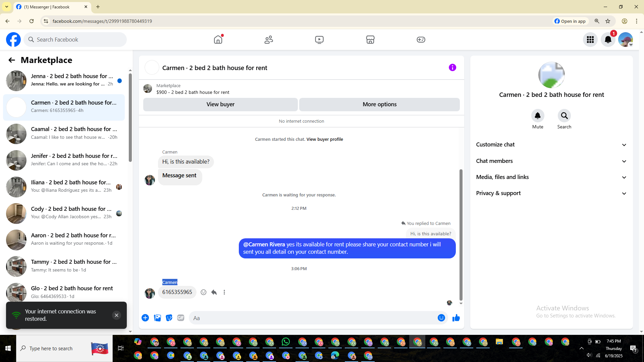The image size is (644, 362).
Task: Click the Windows taskbar search box
Action: pos(64,349)
